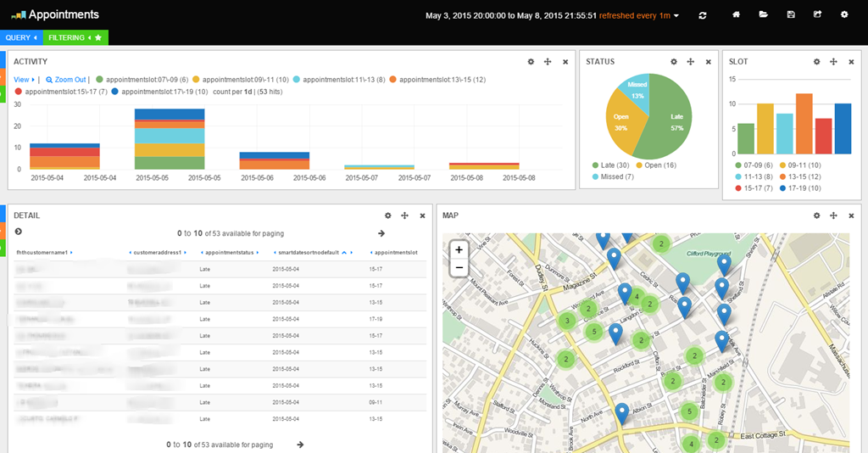The image size is (868, 453).
Task: Open dashboard settings gear in top bar
Action: click(x=843, y=15)
